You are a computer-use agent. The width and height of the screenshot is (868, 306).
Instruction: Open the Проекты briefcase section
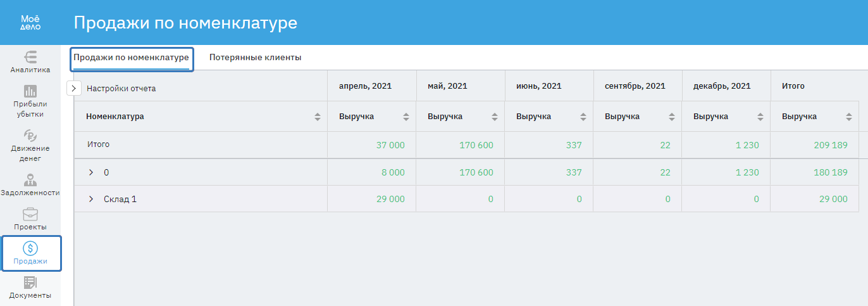30,219
